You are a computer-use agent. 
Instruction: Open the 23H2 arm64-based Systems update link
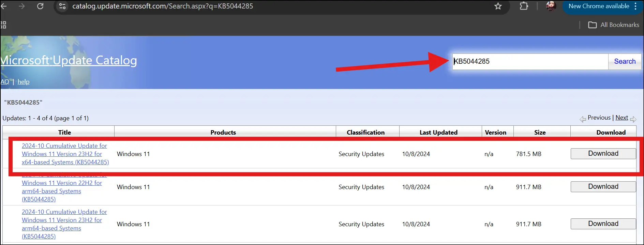point(64,224)
